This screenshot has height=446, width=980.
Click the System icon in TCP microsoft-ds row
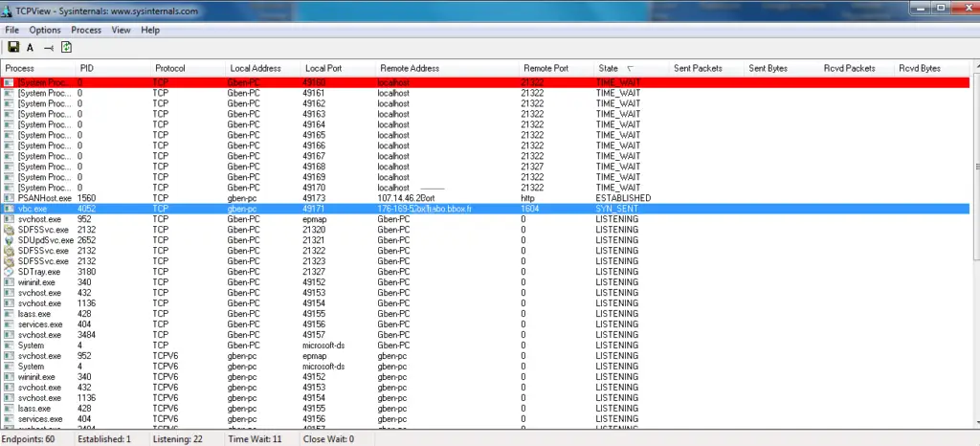tap(9, 346)
